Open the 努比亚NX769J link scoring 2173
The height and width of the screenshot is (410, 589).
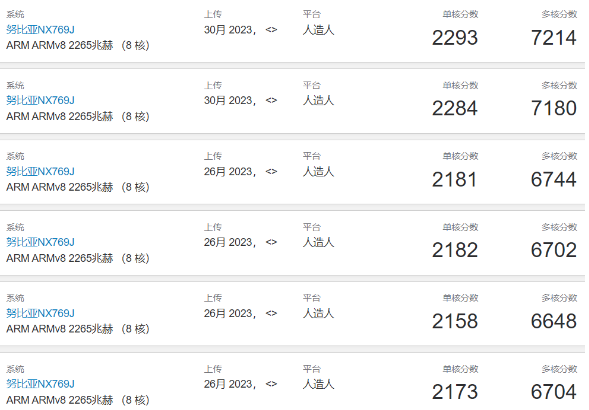40,384
